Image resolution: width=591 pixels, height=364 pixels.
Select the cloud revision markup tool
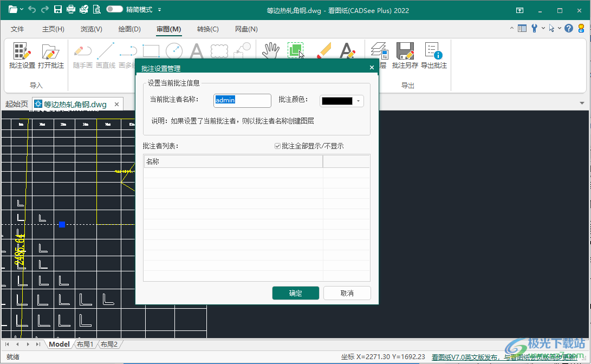[219, 51]
